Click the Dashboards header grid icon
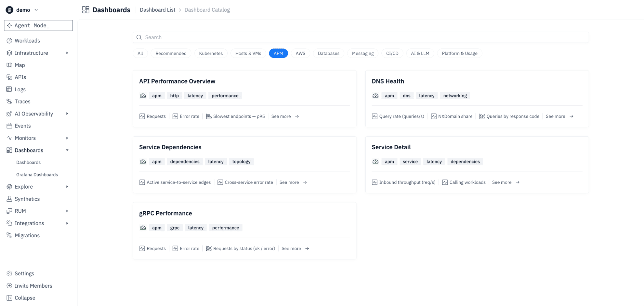This screenshot has height=306, width=644. [86, 10]
